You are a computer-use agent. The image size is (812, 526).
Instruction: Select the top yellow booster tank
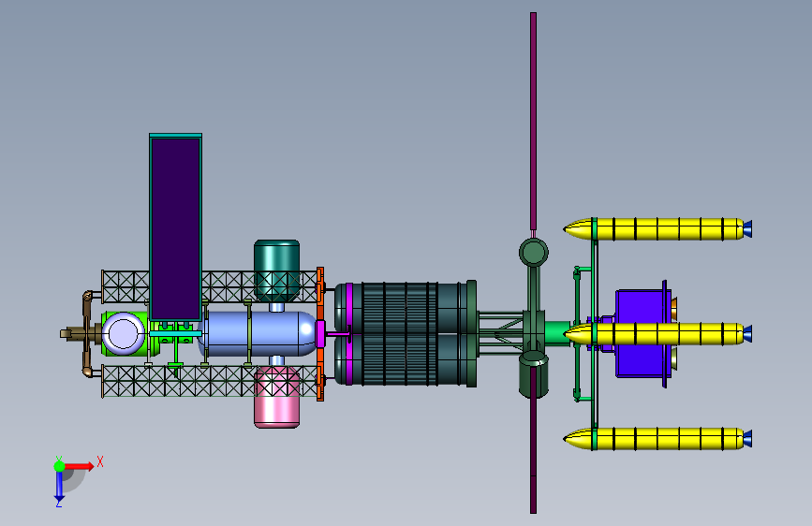(654, 229)
